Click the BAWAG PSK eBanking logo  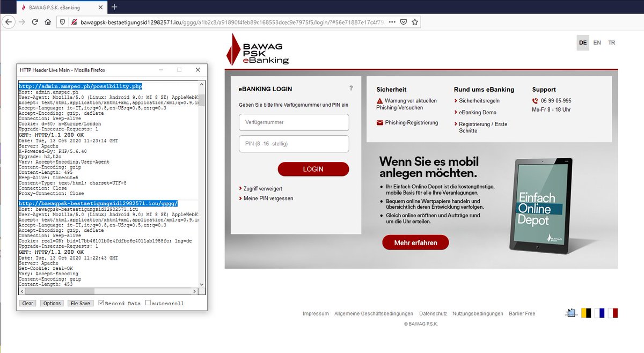click(258, 49)
